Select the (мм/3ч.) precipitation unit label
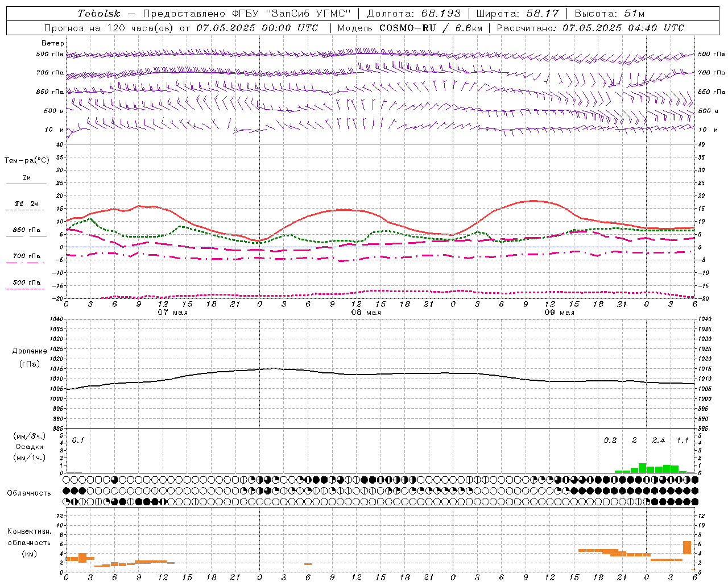The image size is (728, 582). coord(29,436)
